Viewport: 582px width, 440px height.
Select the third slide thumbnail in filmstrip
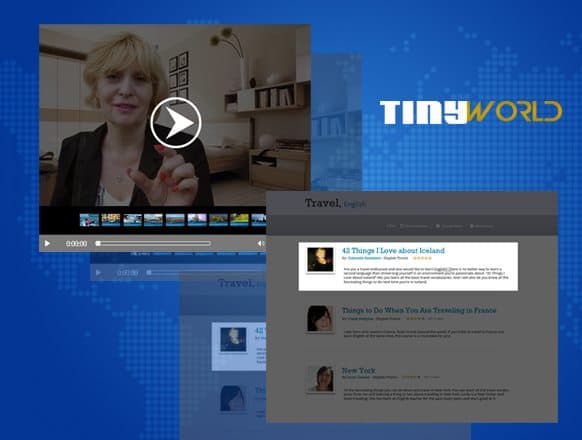[x=133, y=220]
